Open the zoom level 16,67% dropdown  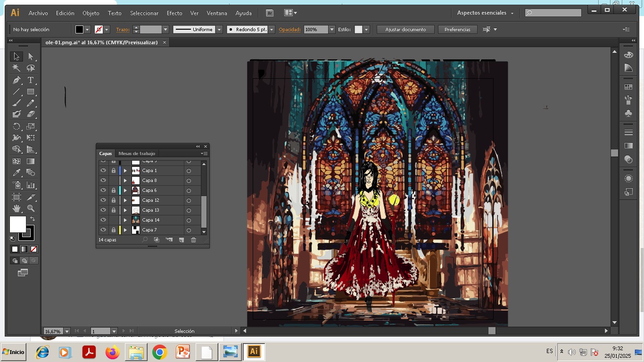(x=67, y=331)
